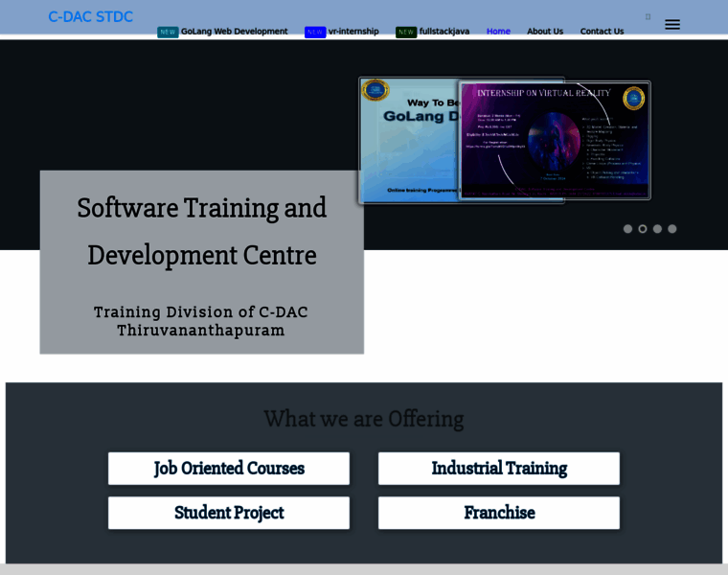
Task: Open the vr-internship link
Action: tap(353, 31)
